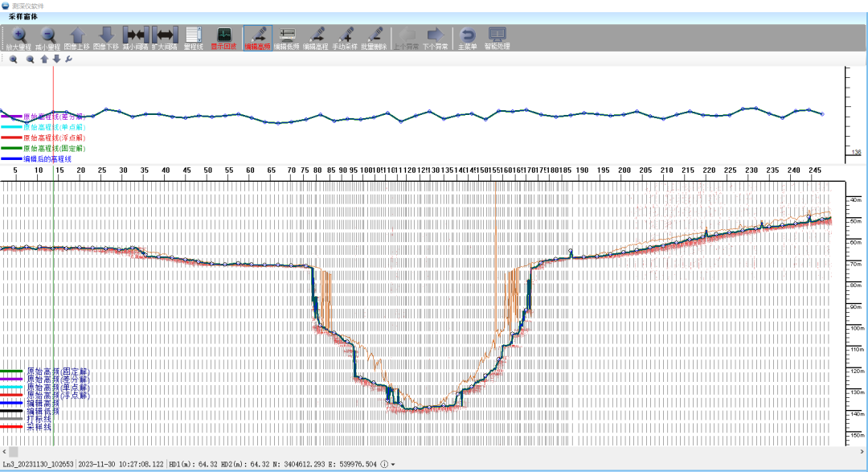Open the wrench settings icon

click(68, 60)
